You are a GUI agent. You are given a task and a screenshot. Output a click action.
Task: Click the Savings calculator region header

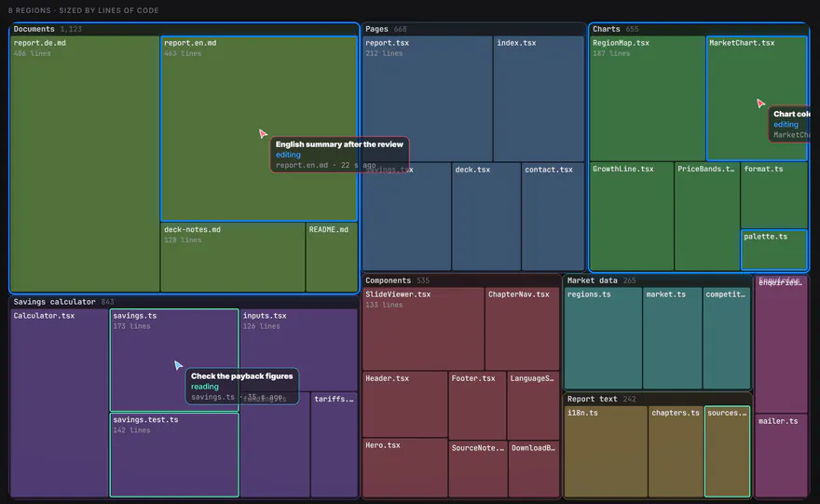click(x=184, y=302)
